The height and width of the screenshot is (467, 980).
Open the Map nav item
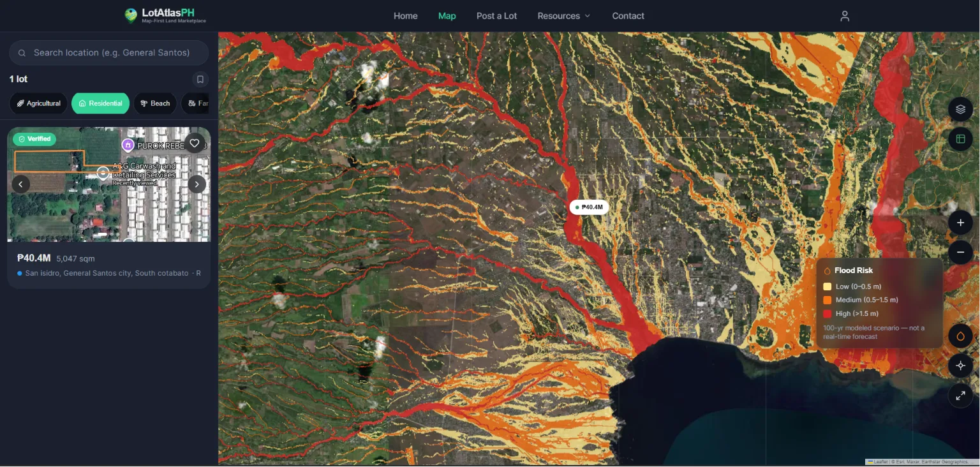pos(447,16)
